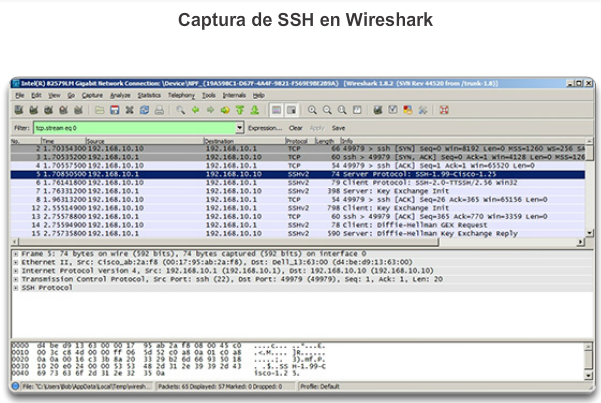Click packet list horizontal scrollbar
The height and width of the screenshot is (403, 601).
pyautogui.click(x=228, y=242)
